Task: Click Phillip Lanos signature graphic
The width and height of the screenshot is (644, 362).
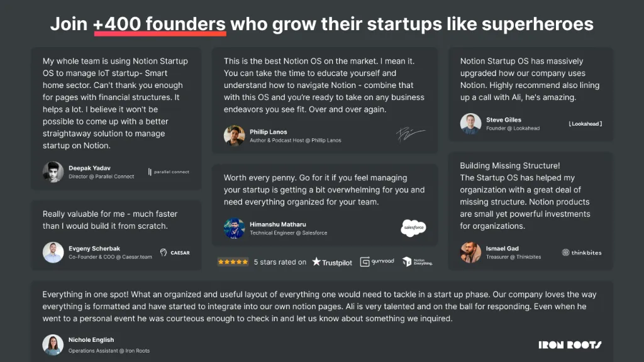Action: pyautogui.click(x=410, y=134)
